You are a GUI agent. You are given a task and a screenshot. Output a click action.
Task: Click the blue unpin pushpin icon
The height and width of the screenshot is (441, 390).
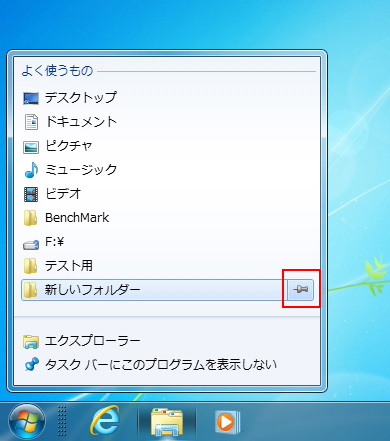click(32, 365)
